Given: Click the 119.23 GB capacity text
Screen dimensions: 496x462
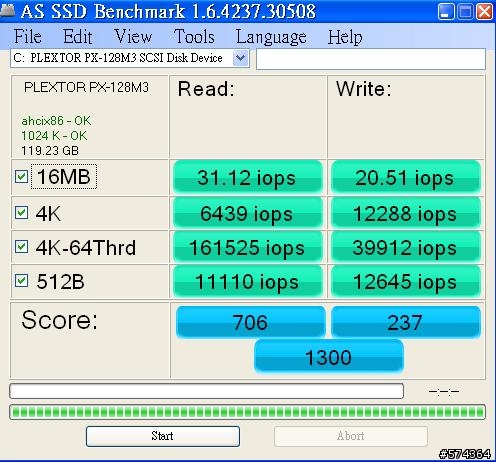Looking at the screenshot, I should click(x=50, y=151).
